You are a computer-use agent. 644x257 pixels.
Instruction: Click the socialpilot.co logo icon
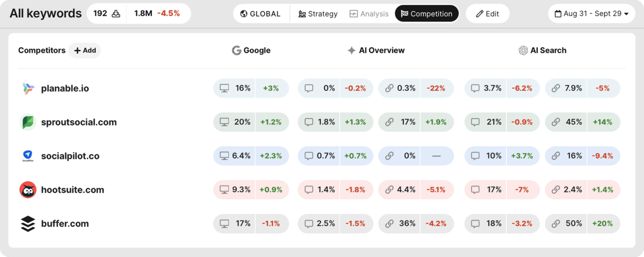point(28,156)
